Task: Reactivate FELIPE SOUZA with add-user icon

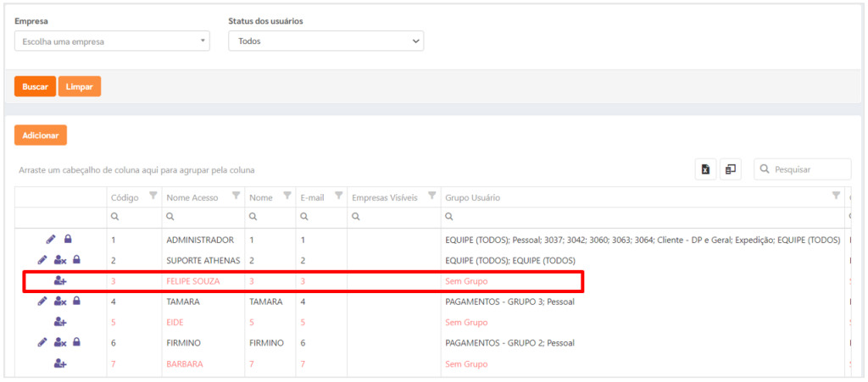Action: tap(60, 281)
